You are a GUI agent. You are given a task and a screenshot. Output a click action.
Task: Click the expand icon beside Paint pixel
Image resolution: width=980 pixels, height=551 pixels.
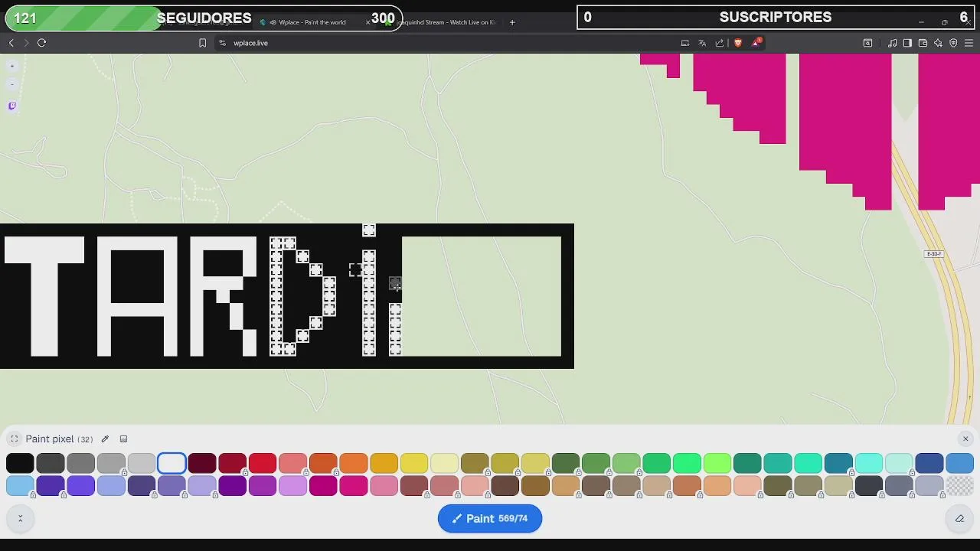pyautogui.click(x=14, y=439)
